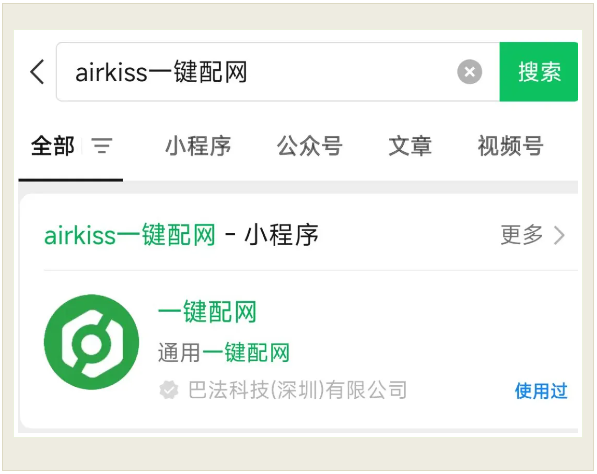This screenshot has height=474, width=597.
Task: Tap the green 搜索 button
Action: (539, 72)
